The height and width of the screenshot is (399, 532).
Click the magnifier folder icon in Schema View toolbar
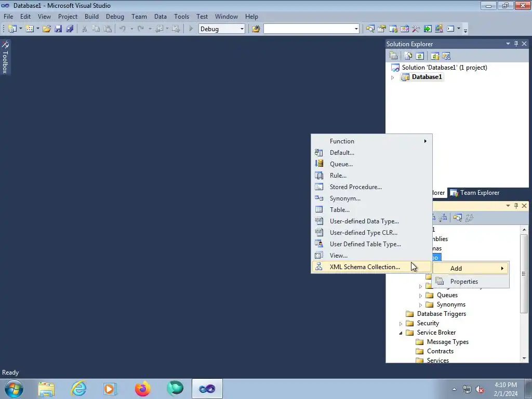(x=457, y=218)
